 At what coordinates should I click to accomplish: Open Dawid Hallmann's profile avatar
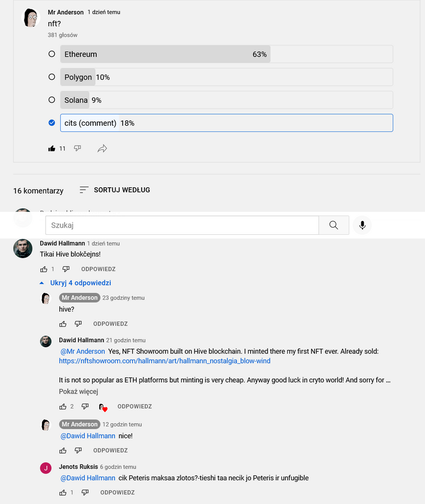click(23, 249)
